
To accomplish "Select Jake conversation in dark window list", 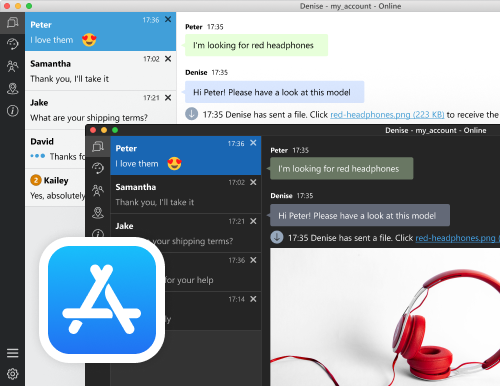I will point(186,233).
